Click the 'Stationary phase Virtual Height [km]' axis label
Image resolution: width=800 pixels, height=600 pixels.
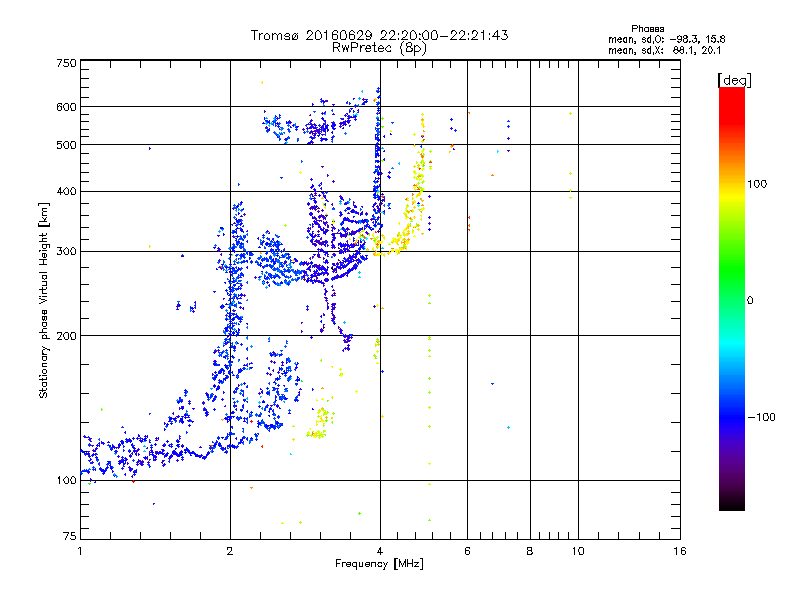43,301
